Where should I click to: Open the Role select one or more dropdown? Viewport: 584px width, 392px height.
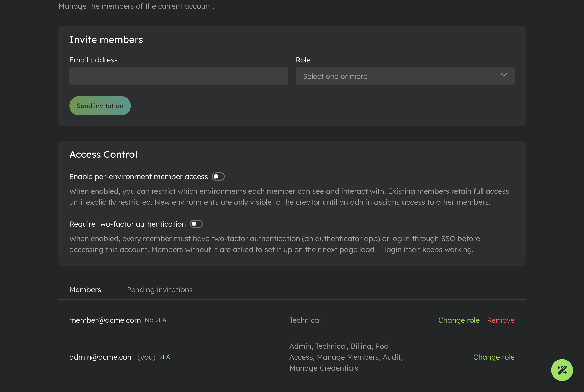click(405, 76)
